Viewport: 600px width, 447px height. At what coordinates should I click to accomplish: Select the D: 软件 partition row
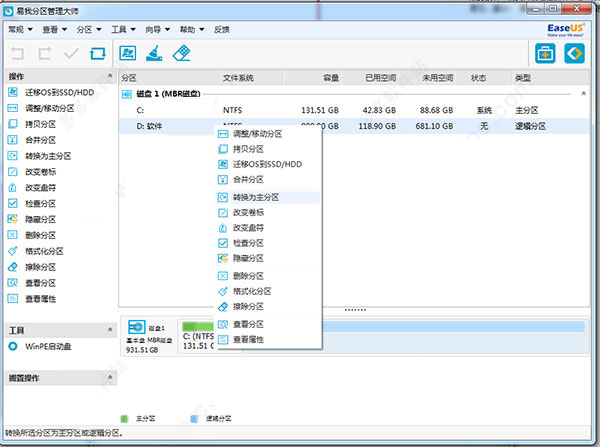click(354, 126)
